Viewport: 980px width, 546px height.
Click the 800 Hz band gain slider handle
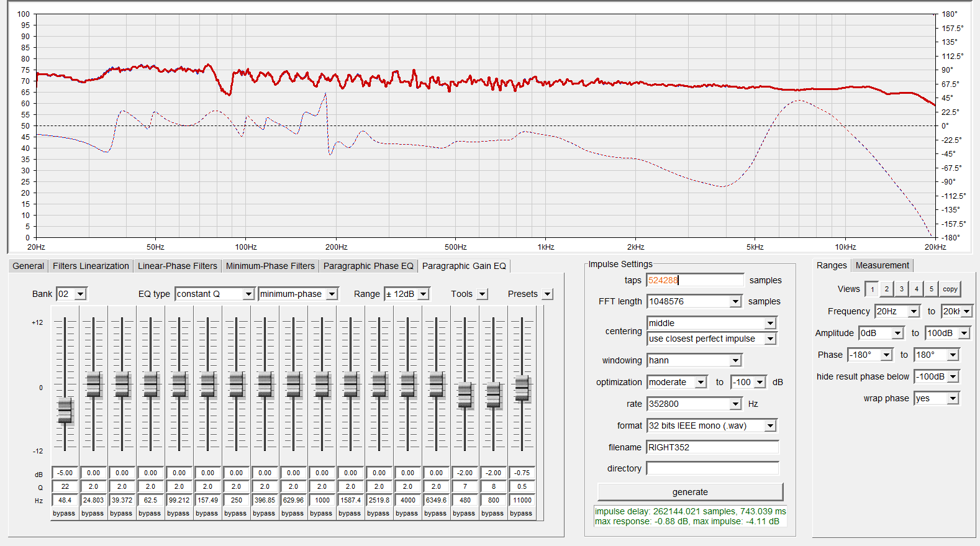point(493,394)
